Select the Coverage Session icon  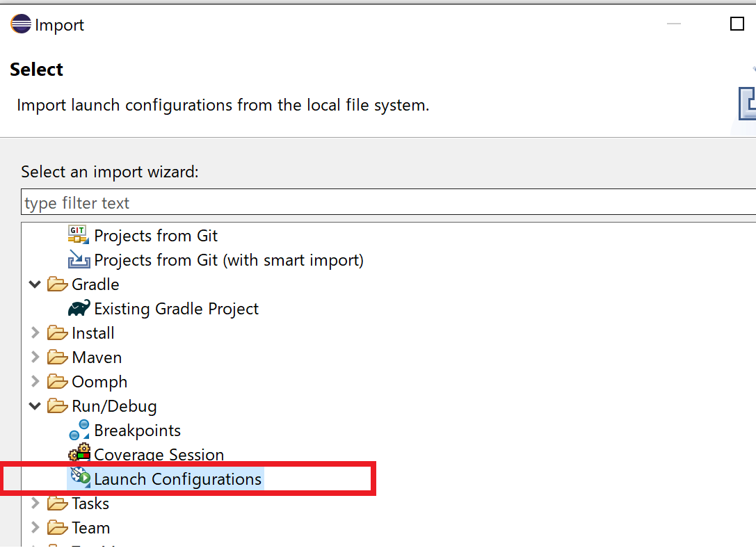click(79, 454)
